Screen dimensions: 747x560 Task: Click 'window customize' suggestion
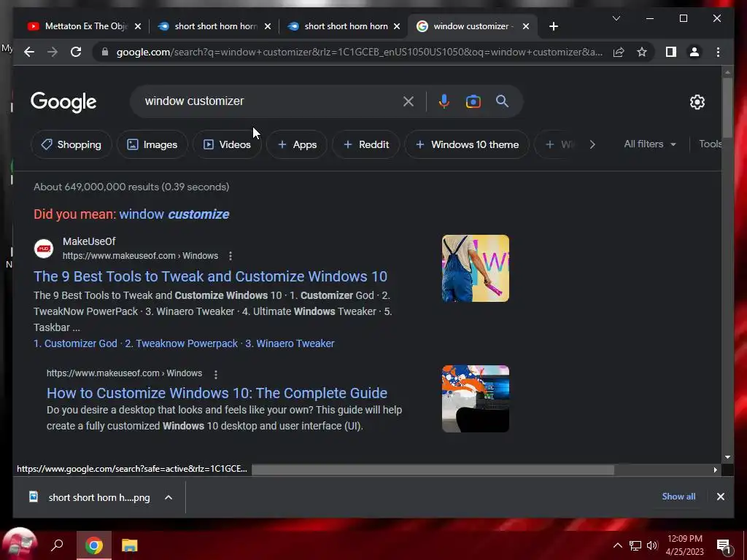click(x=174, y=214)
